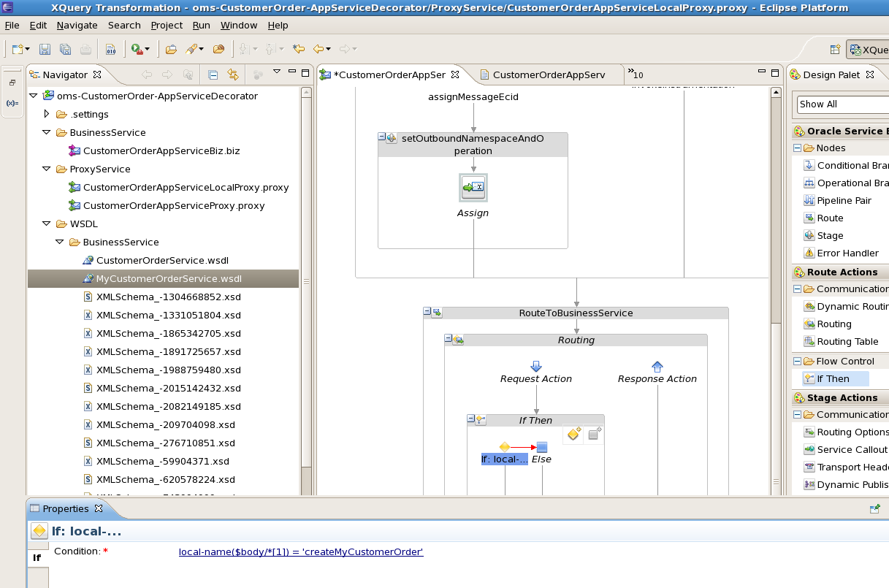Click the Back navigation arrow in toolbar
The image size is (889, 588).
point(318,49)
